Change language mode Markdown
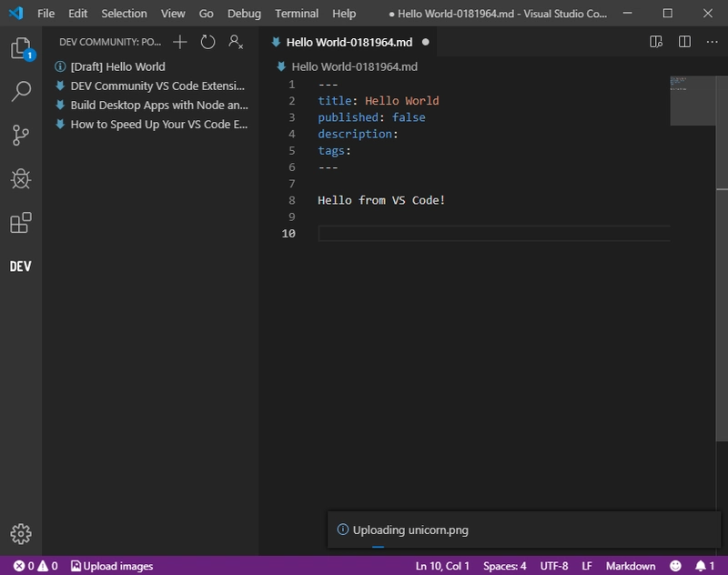728x575 pixels. pyautogui.click(x=631, y=566)
